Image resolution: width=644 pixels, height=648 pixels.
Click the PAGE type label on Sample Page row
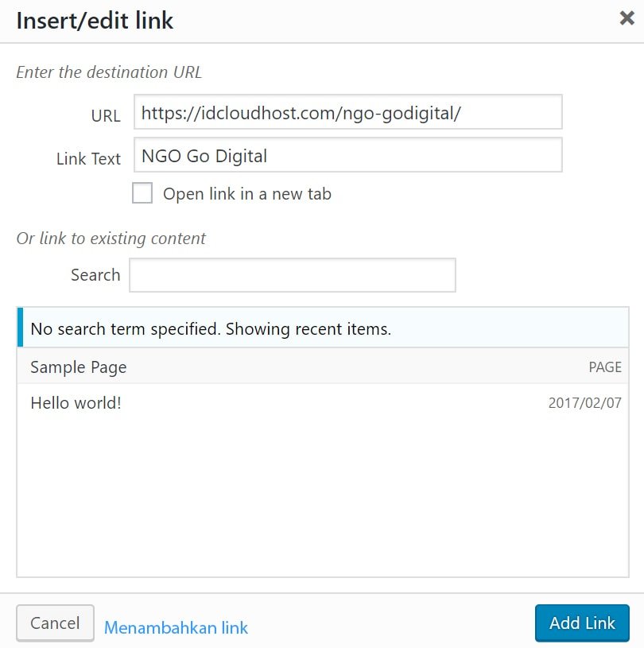click(x=604, y=367)
